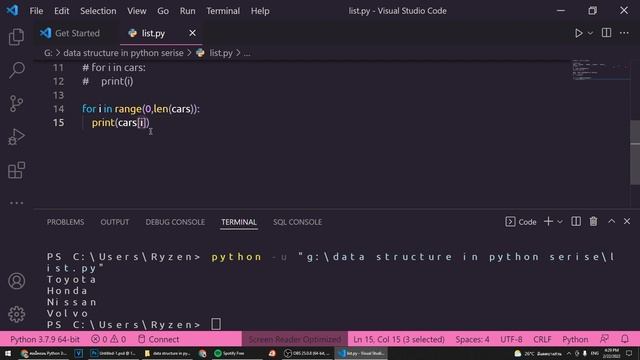Click the Python 3.7.9 64-bit interpreter selector
640x360 pixels.
click(45, 339)
